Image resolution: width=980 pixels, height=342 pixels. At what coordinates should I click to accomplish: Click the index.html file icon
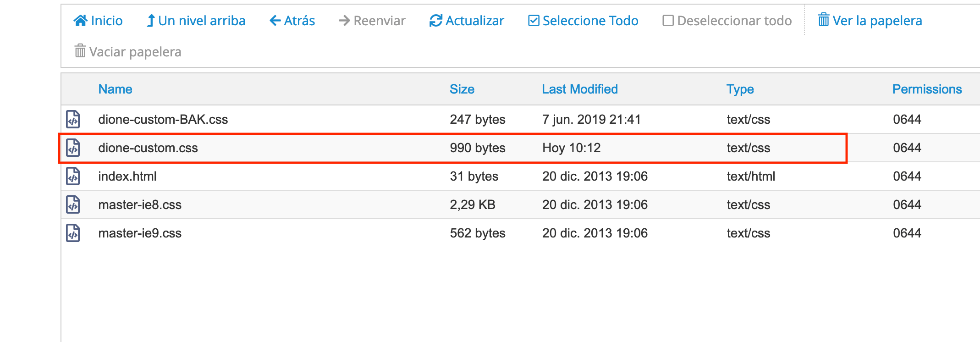73,176
